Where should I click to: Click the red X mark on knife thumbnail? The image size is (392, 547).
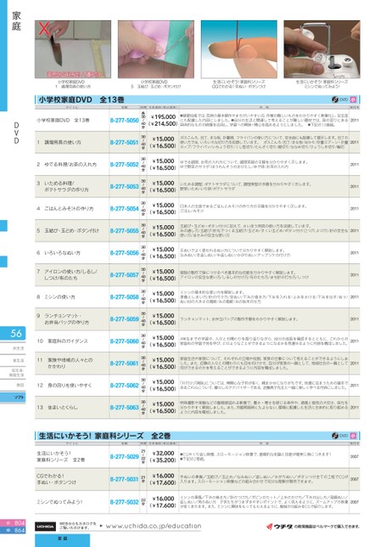coord(43,29)
